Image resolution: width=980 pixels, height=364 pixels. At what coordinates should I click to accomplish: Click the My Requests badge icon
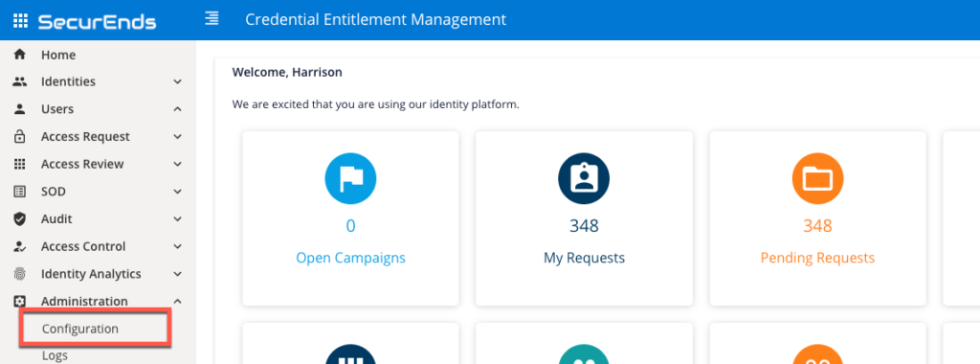[x=584, y=179]
